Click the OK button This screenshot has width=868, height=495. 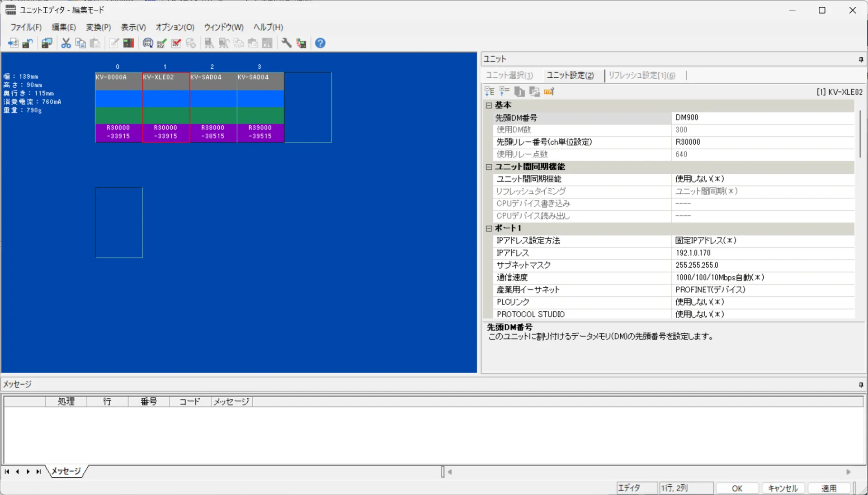[736, 488]
